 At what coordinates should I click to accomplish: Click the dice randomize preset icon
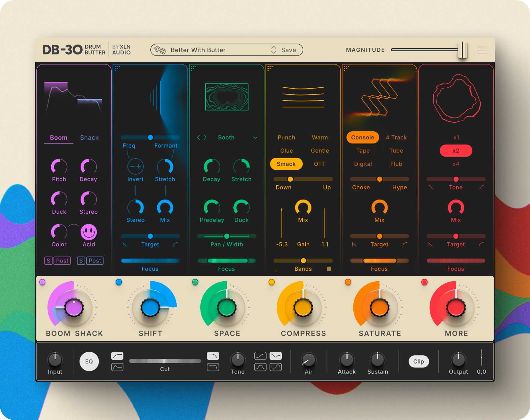tap(160, 50)
